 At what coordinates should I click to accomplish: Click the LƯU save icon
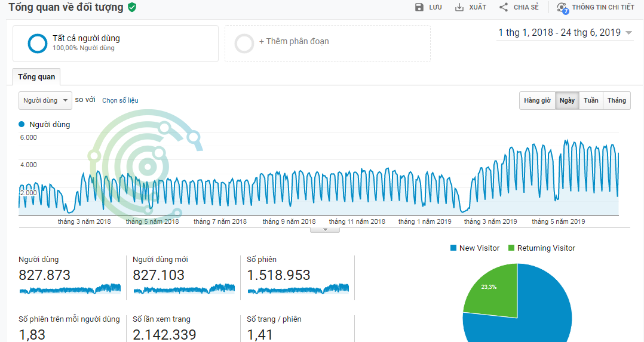pos(419,7)
